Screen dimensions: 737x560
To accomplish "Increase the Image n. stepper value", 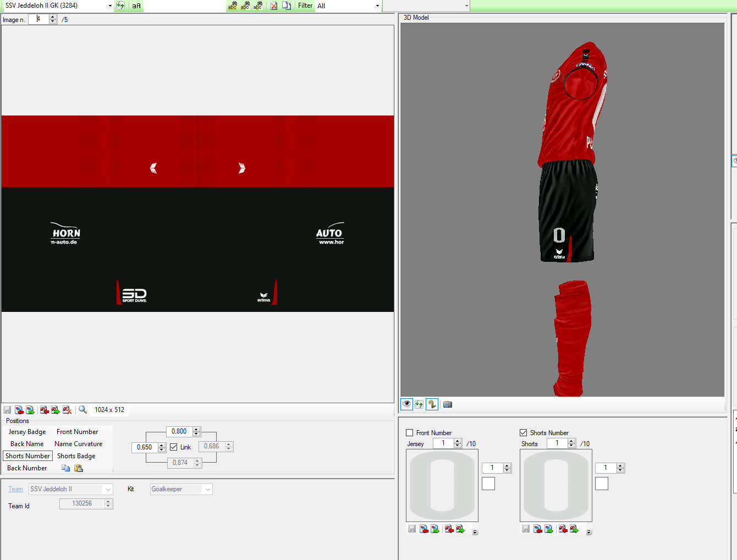I will tap(53, 17).
